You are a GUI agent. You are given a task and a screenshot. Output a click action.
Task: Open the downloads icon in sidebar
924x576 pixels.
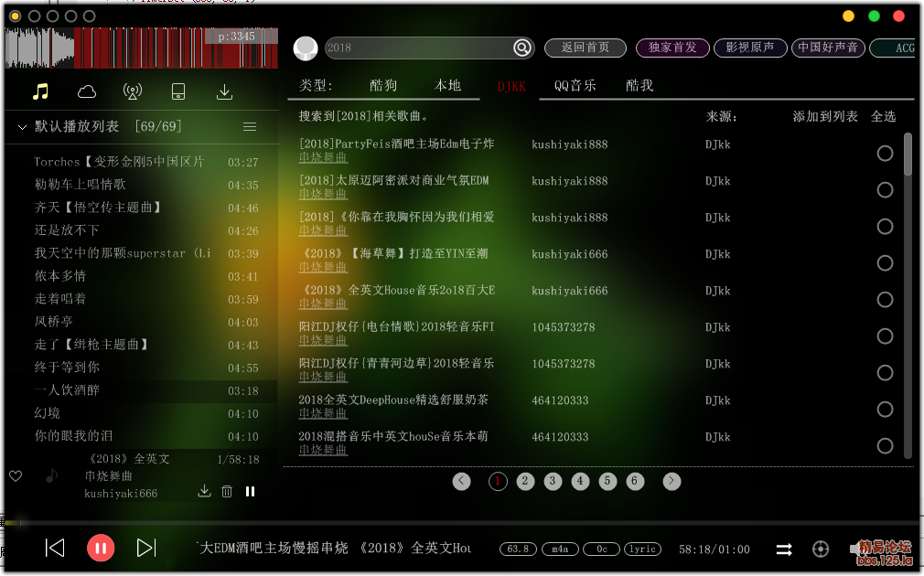coord(224,91)
